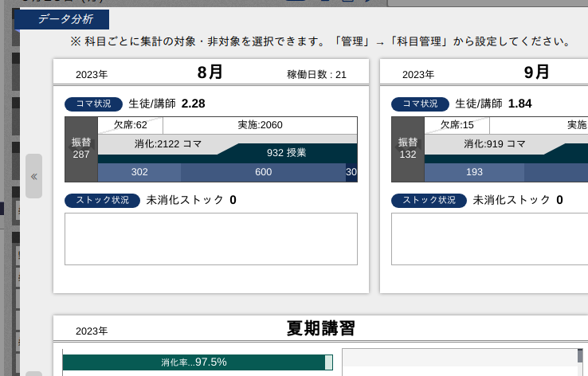Click the 欠席:15 cell in September

click(457, 125)
